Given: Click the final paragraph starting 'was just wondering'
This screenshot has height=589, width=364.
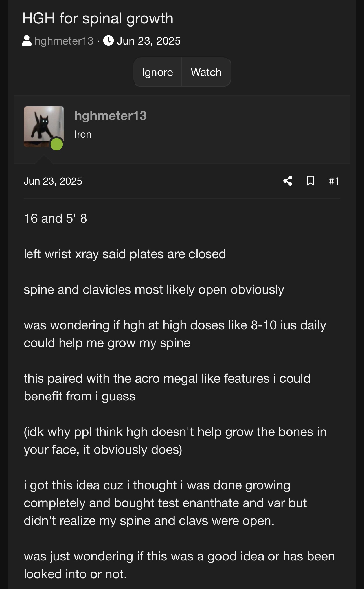Looking at the screenshot, I should click(179, 565).
